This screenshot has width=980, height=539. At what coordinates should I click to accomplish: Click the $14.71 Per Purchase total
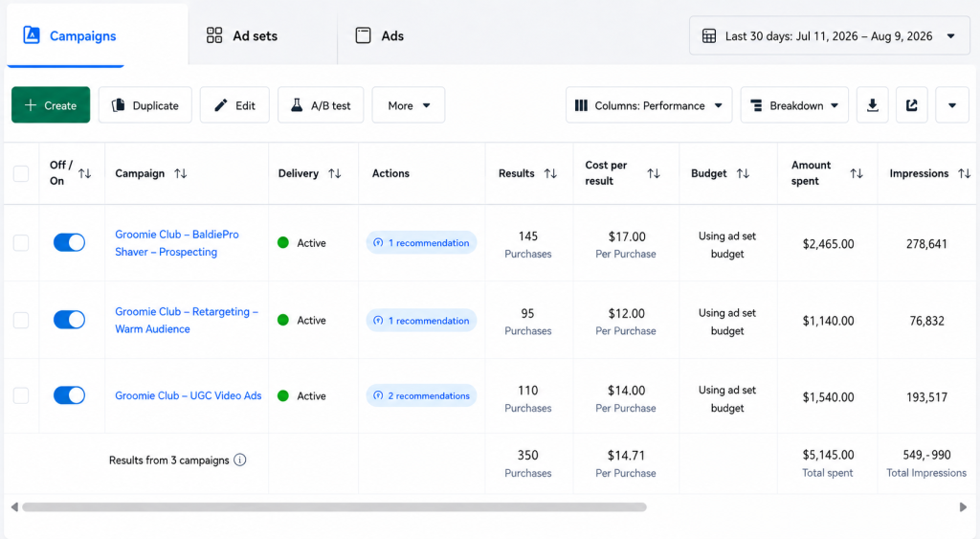[x=626, y=463]
